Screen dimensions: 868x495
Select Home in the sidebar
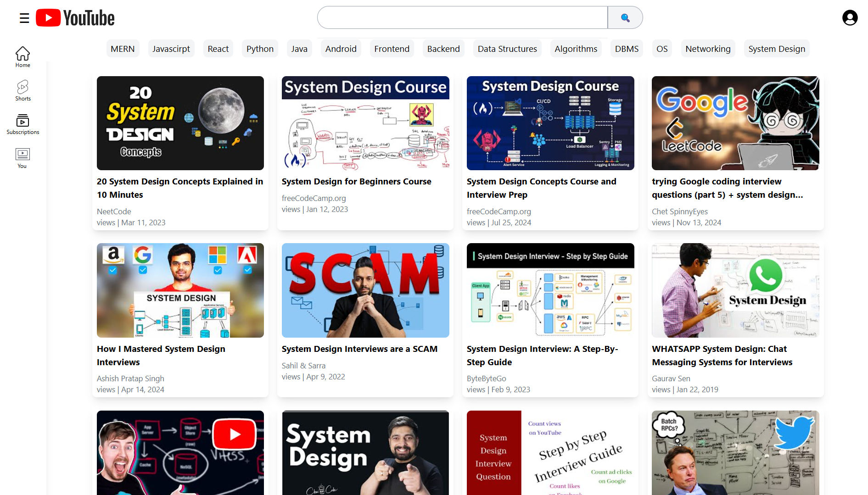22,57
